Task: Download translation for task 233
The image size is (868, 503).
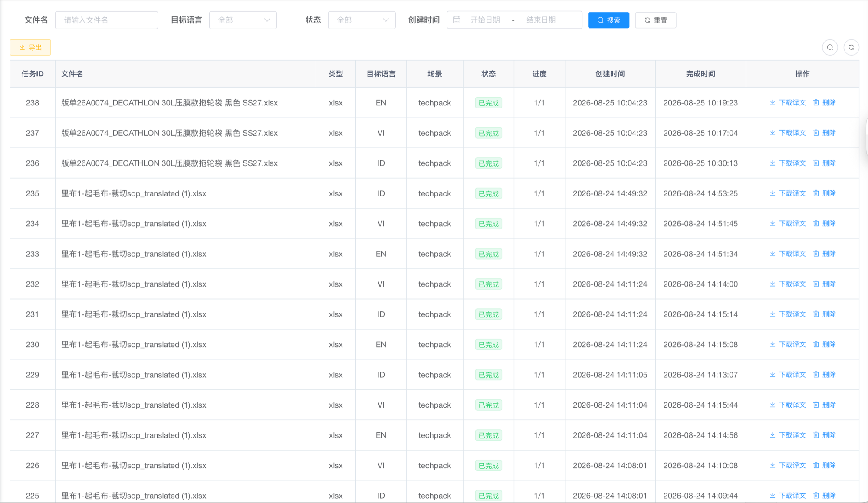Action: pos(787,254)
